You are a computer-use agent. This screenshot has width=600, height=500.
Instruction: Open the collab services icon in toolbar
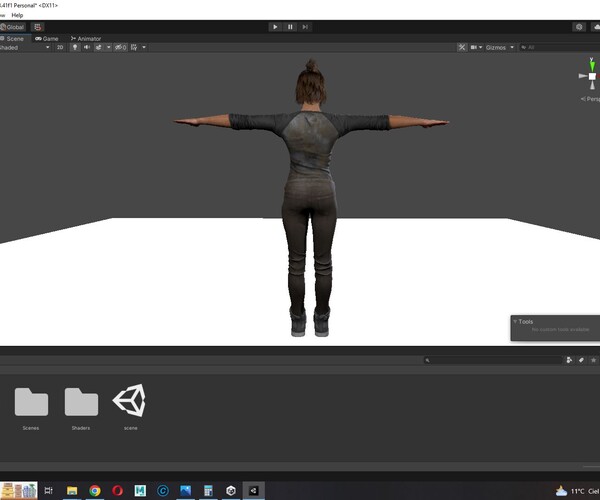pos(579,27)
